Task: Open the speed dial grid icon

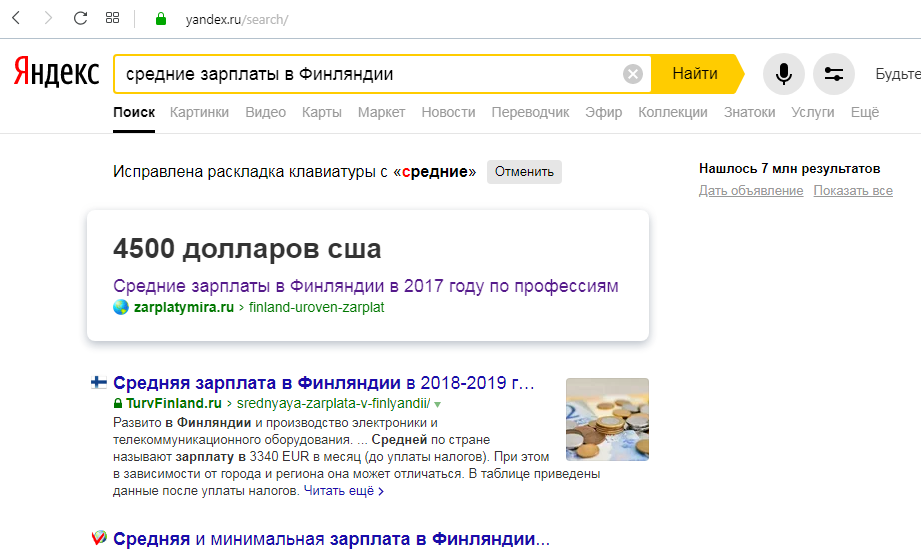Action: coord(112,18)
